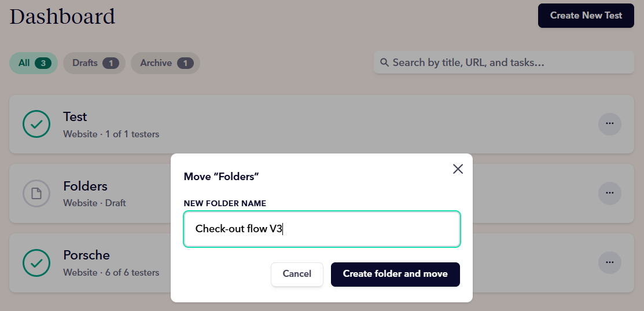Click the draft document icon on Folders
Screen dimensions: 644x311
(36, 193)
